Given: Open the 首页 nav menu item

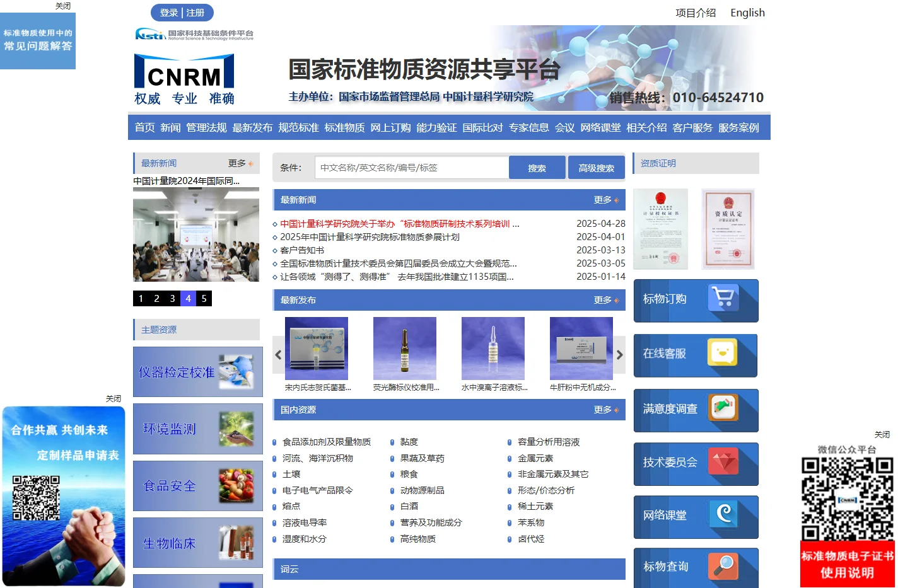Looking at the screenshot, I should click(144, 127).
